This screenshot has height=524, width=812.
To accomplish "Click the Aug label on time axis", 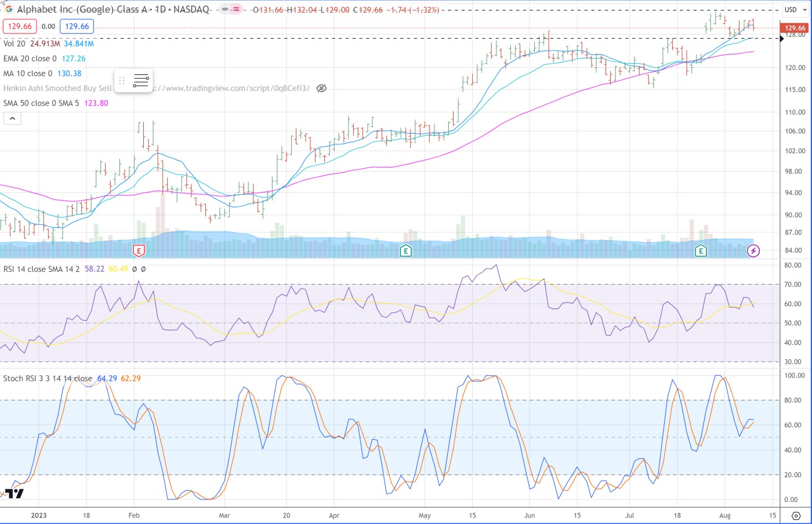I will pyautogui.click(x=725, y=515).
